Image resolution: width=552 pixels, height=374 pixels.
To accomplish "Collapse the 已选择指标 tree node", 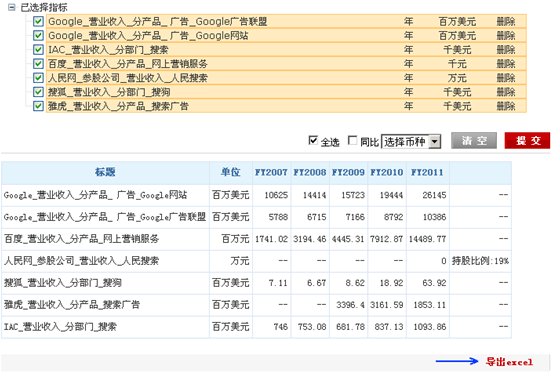I will (x=11, y=7).
